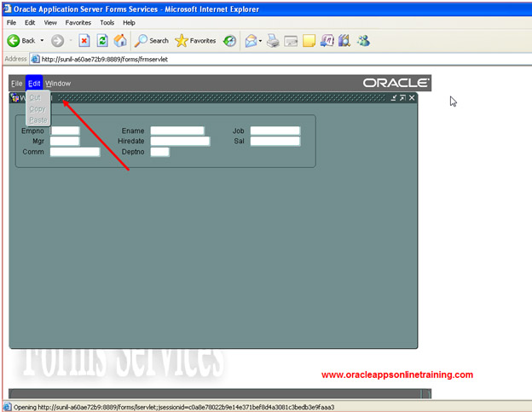Open the IE Tools menu
The height and width of the screenshot is (412, 532).
(107, 22)
